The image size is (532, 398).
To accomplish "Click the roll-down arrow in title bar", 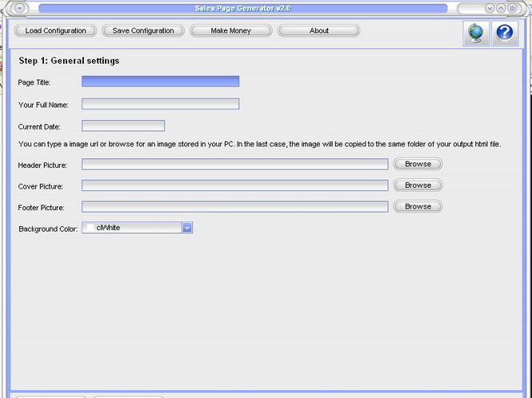I will coord(490,8).
